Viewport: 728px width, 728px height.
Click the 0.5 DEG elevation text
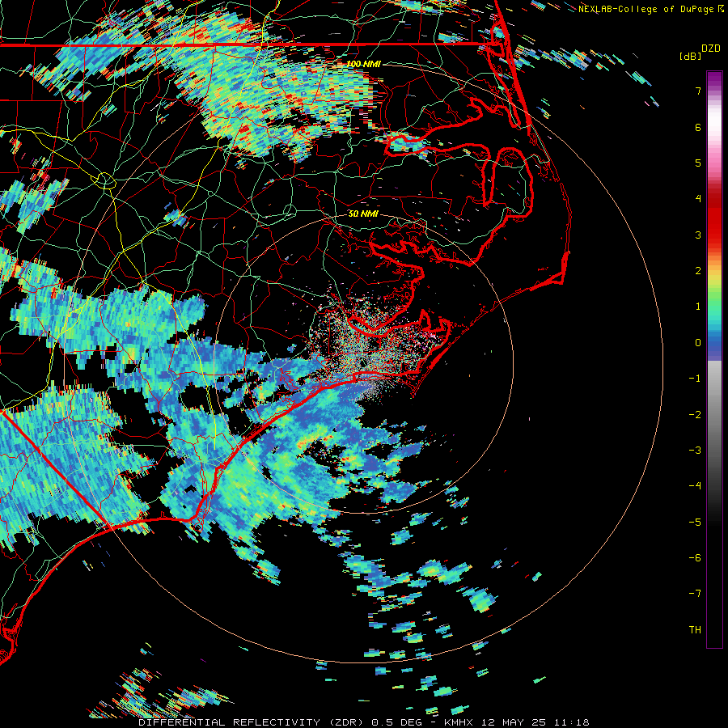tap(397, 722)
